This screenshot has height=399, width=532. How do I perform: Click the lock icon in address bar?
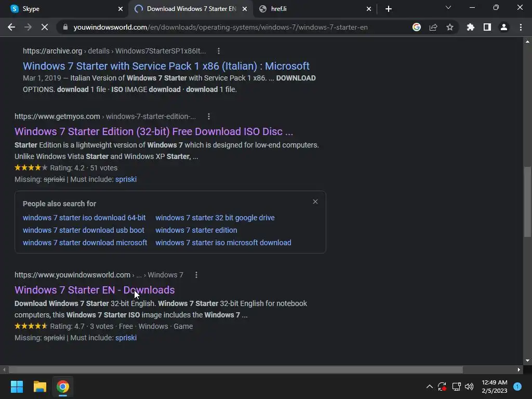point(65,27)
